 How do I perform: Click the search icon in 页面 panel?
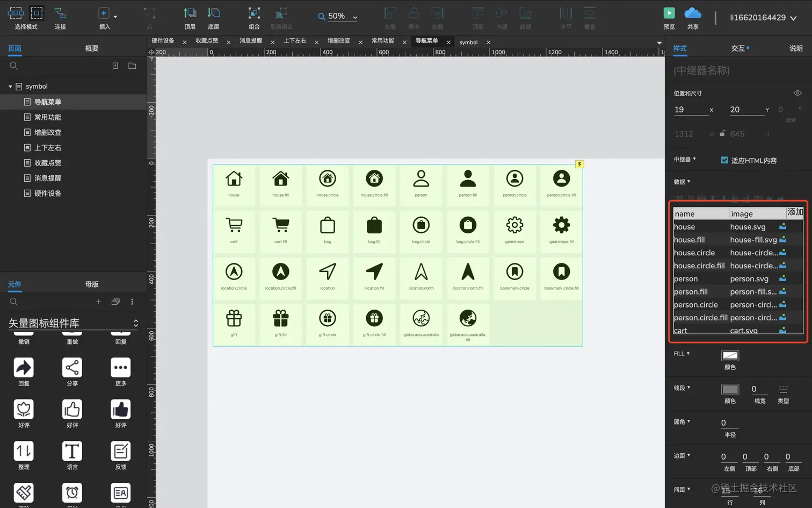(x=14, y=66)
